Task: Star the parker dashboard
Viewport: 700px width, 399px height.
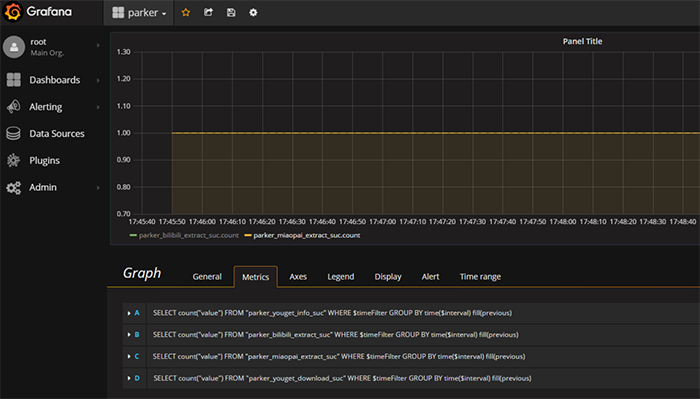Action: [186, 12]
